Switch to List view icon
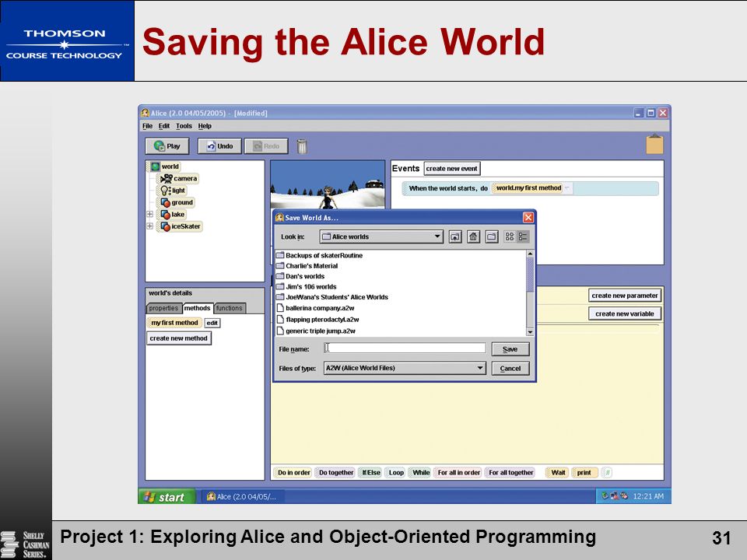747x560 pixels. 509,236
